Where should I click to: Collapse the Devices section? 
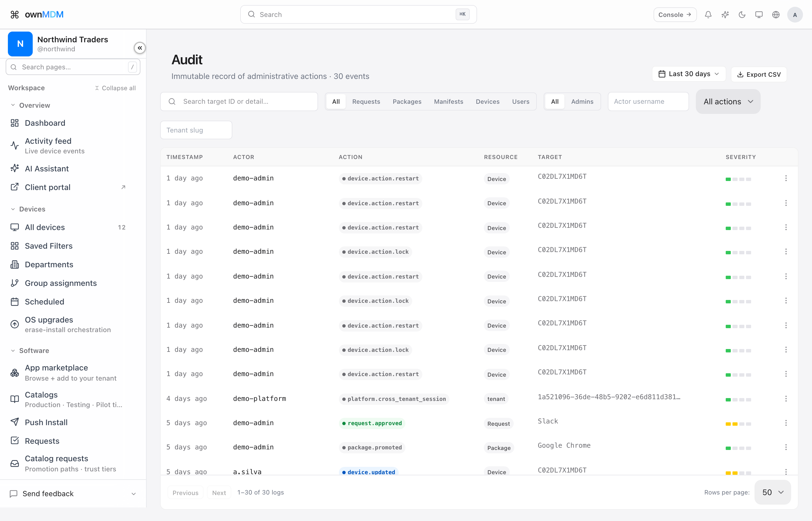tap(28, 209)
